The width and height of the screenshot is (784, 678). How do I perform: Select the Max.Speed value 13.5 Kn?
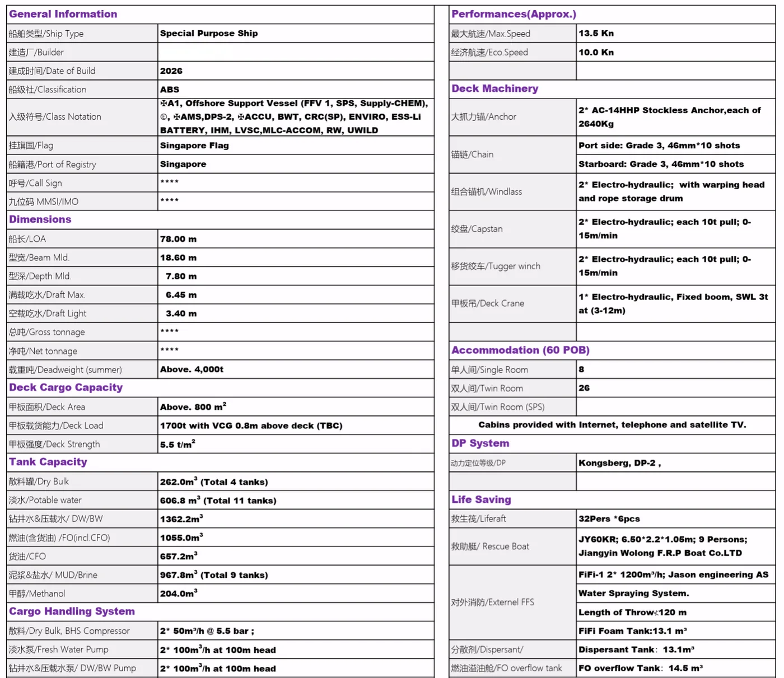596,34
